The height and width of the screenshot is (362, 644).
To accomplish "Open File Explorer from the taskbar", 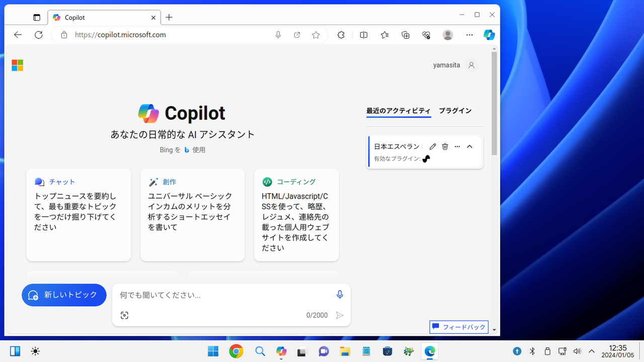I will (345, 351).
